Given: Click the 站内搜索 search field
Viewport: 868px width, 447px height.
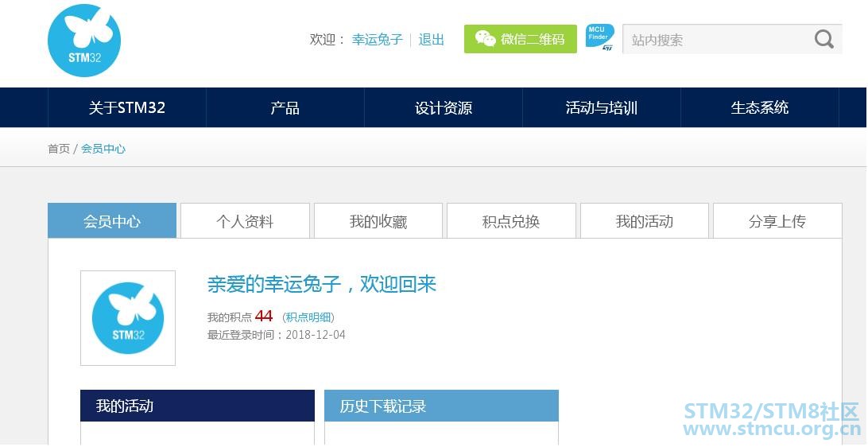Looking at the screenshot, I should (732, 39).
